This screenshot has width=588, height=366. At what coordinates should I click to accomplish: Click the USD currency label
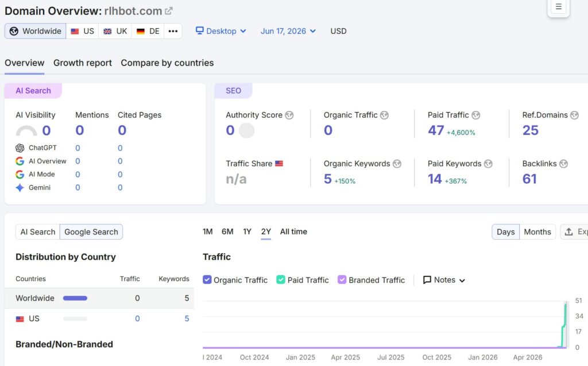pos(338,31)
